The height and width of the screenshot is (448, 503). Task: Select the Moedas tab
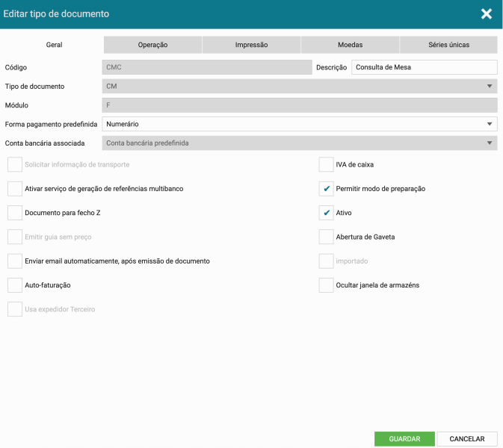pos(350,45)
